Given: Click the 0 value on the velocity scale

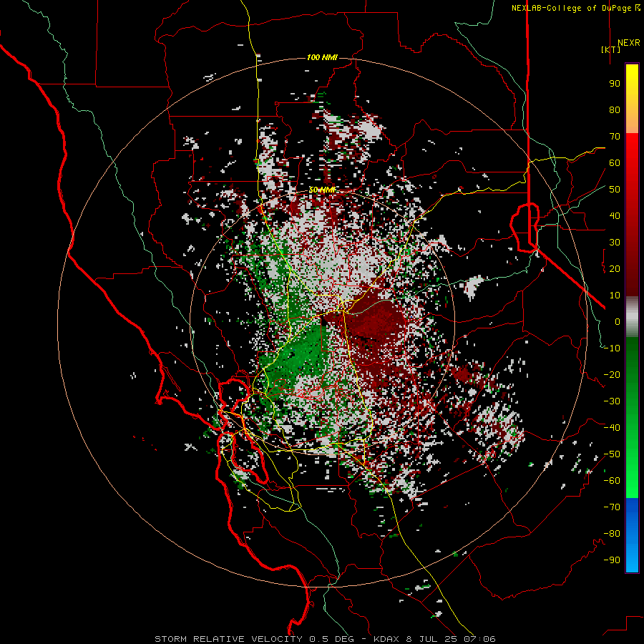Looking at the screenshot, I should (x=618, y=321).
